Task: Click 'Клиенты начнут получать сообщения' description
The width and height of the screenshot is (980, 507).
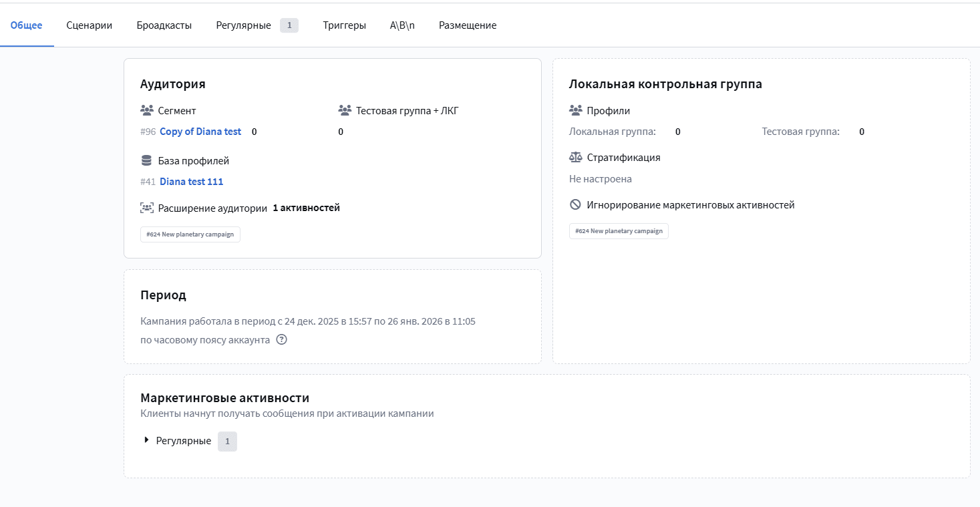Action: click(287, 413)
